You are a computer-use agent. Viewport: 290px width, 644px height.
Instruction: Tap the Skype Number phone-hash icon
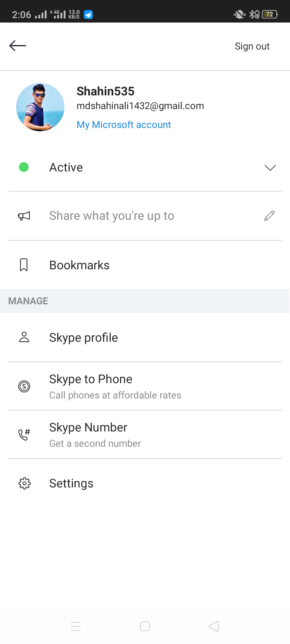[24, 435]
